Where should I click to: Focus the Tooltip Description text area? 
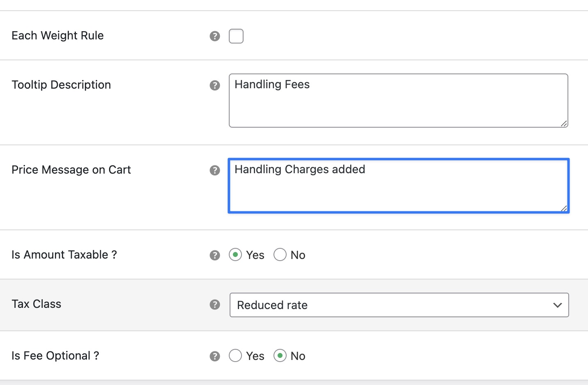399,101
